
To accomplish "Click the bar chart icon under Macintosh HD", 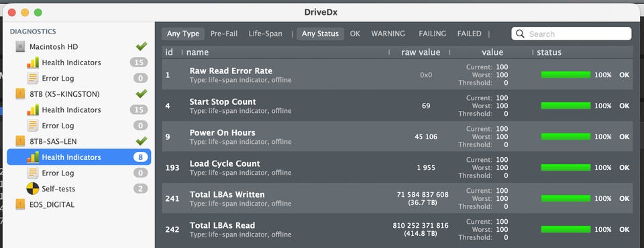I will [33, 63].
